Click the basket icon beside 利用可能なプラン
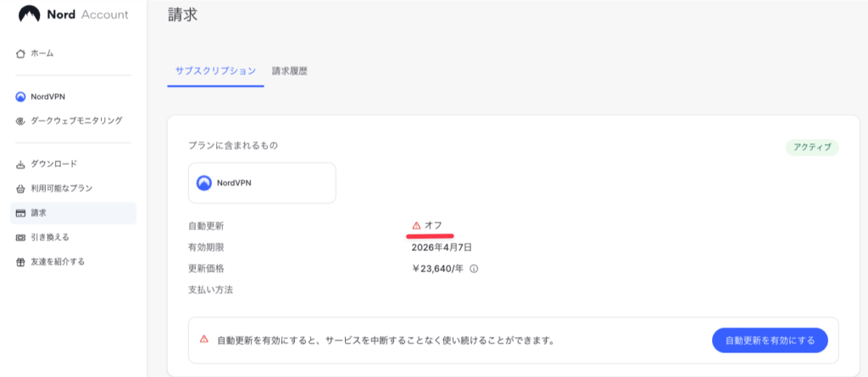The image size is (868, 377). pos(20,189)
